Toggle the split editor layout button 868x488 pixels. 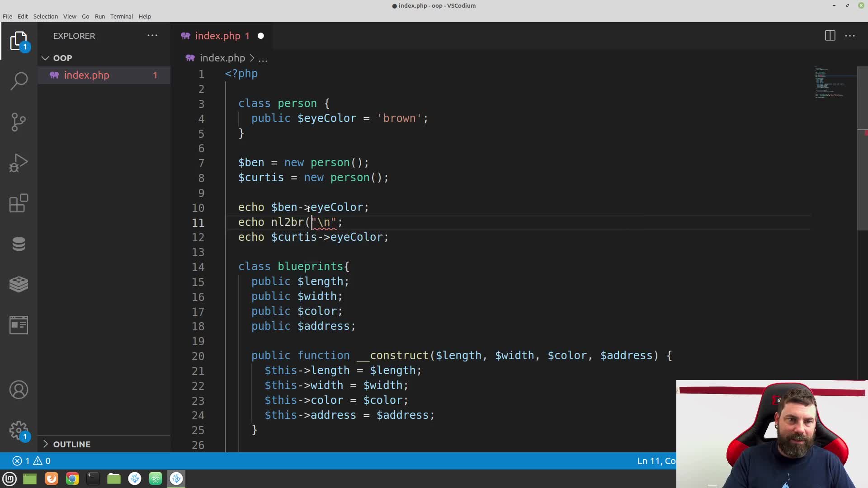[830, 36]
